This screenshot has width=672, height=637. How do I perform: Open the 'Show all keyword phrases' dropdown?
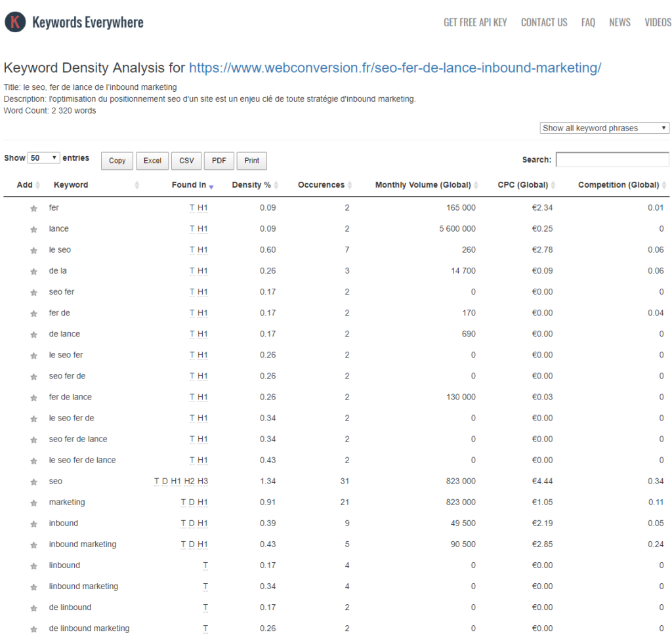coord(604,128)
